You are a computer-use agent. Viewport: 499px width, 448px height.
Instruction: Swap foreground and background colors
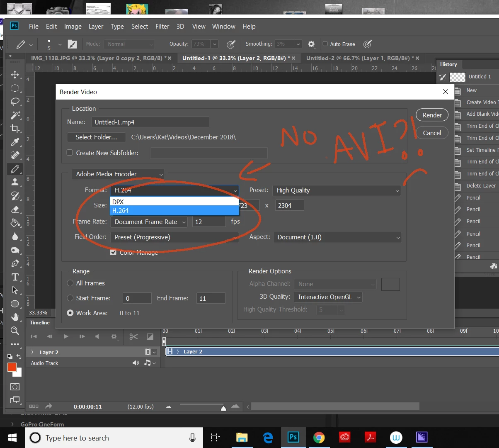[19, 357]
